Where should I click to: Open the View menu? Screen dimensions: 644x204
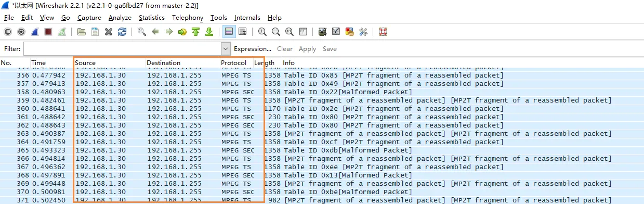pos(47,18)
